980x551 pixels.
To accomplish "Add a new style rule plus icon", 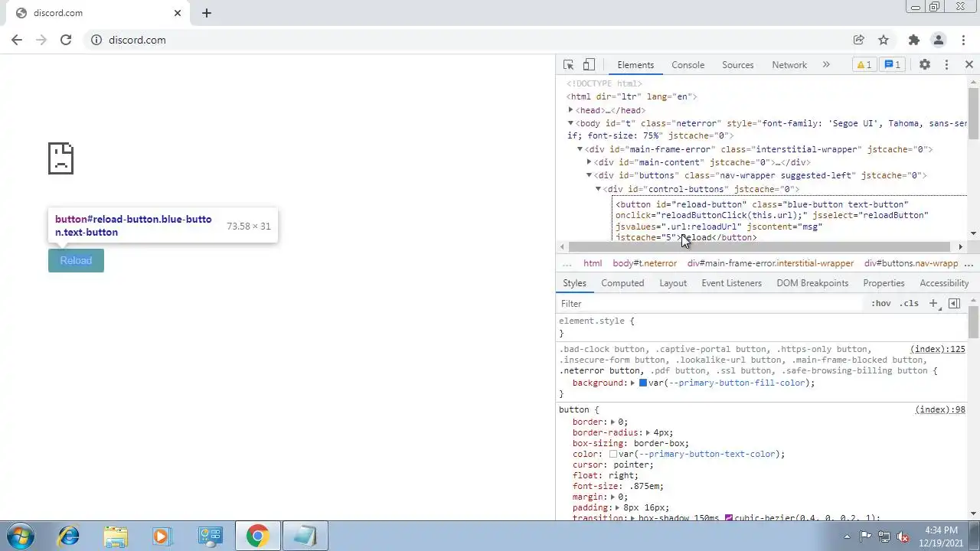I will (933, 304).
